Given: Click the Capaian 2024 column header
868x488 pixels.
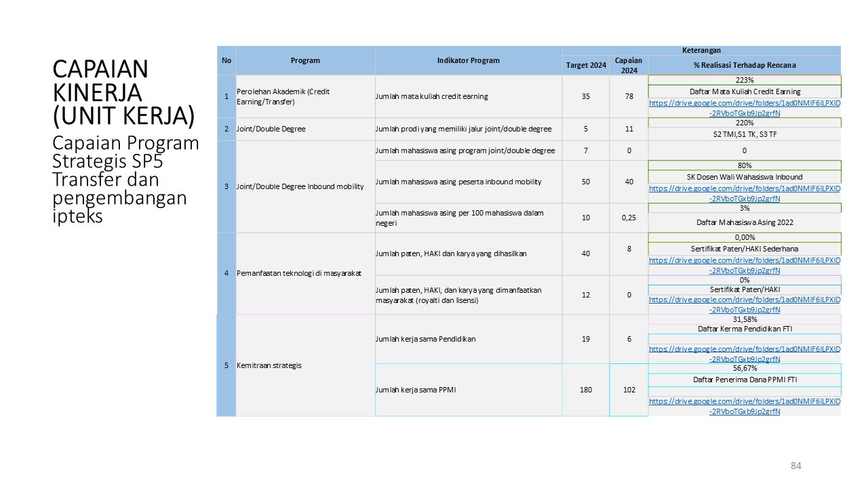Looking at the screenshot, I should coord(629,65).
